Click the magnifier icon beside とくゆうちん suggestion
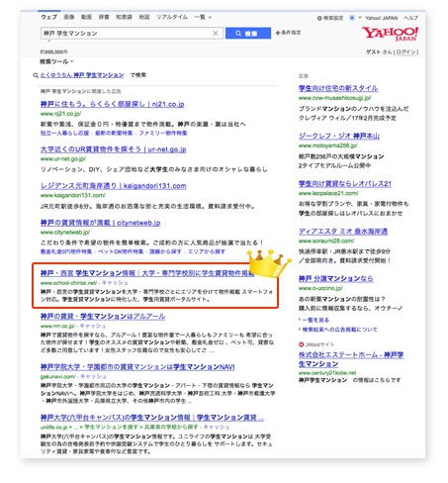 (36, 75)
